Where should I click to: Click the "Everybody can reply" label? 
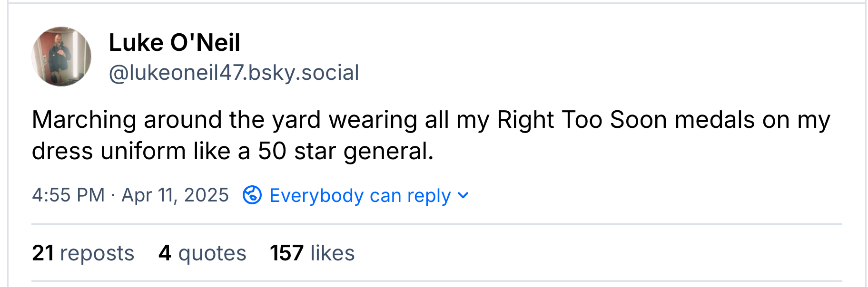click(360, 195)
